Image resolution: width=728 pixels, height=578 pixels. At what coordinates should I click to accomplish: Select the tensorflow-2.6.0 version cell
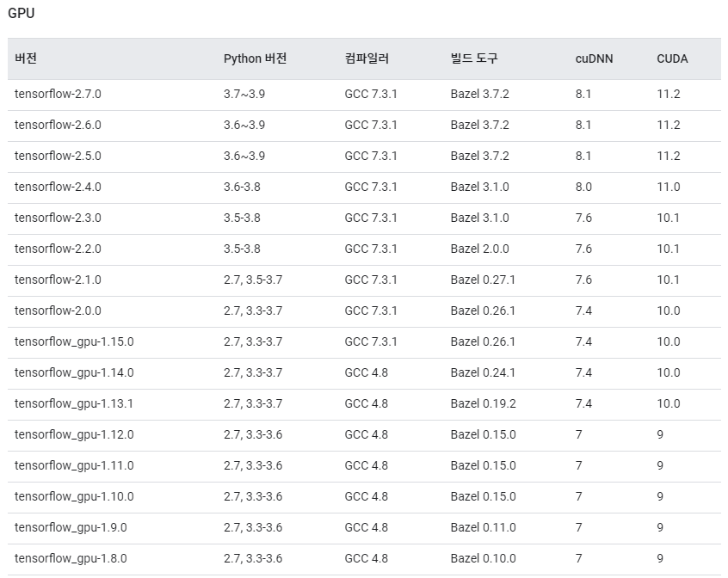(x=58, y=126)
